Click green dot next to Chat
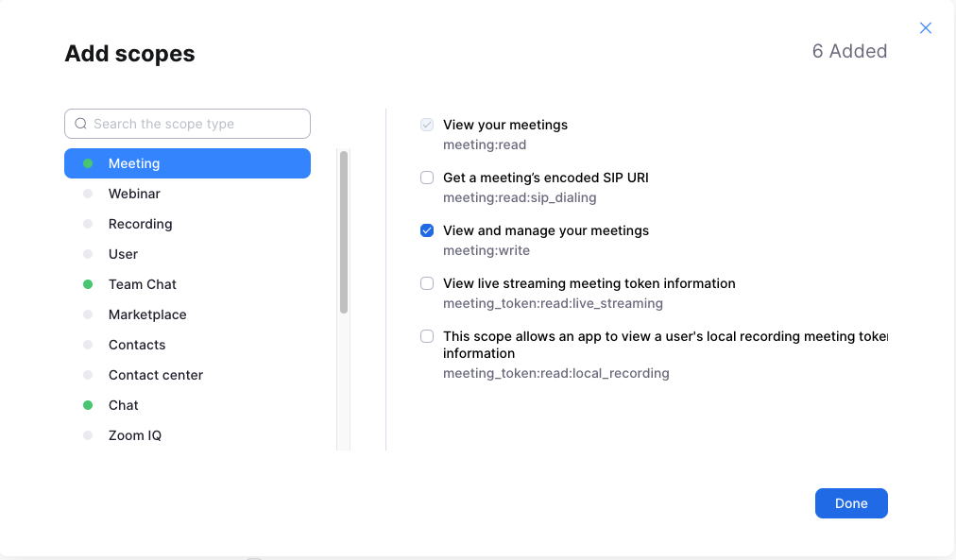 [88, 405]
